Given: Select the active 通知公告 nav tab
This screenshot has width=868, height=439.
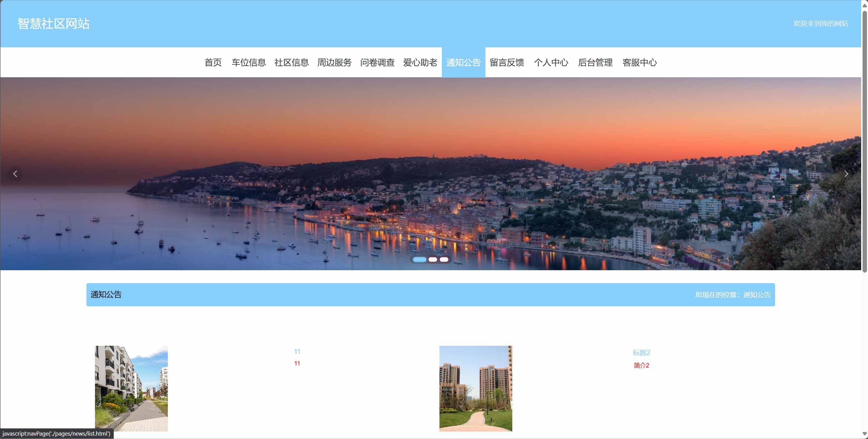Looking at the screenshot, I should [464, 62].
